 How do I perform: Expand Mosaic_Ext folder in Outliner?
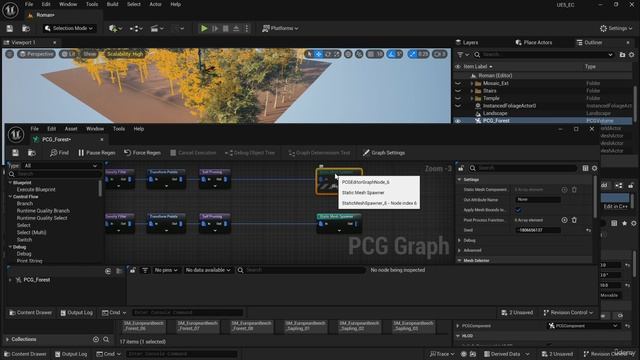coord(472,83)
